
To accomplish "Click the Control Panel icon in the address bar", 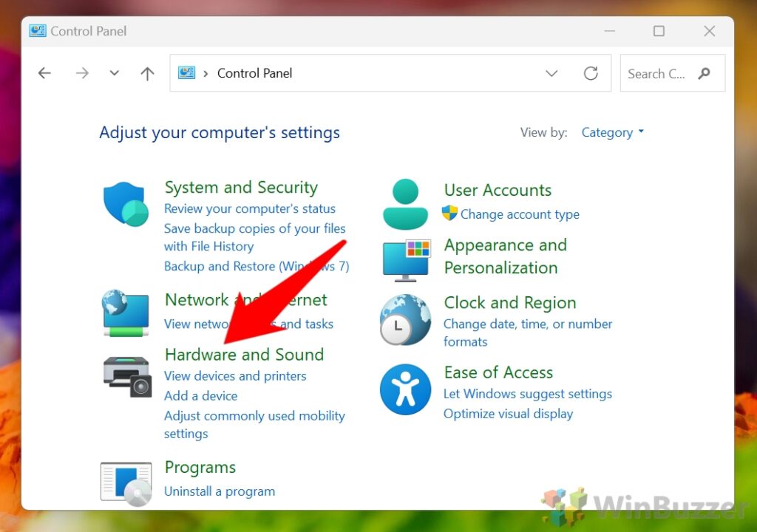I will [x=186, y=72].
